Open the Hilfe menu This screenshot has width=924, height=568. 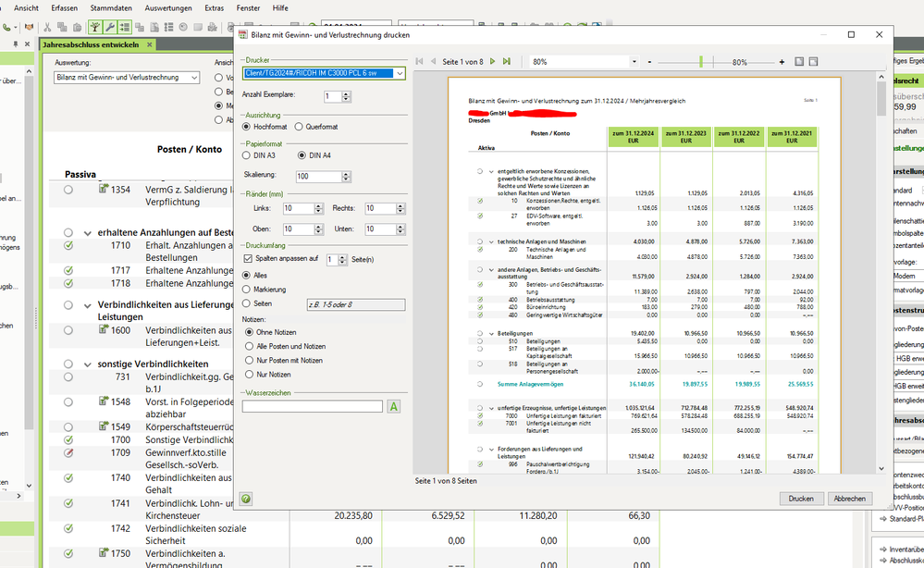point(280,8)
